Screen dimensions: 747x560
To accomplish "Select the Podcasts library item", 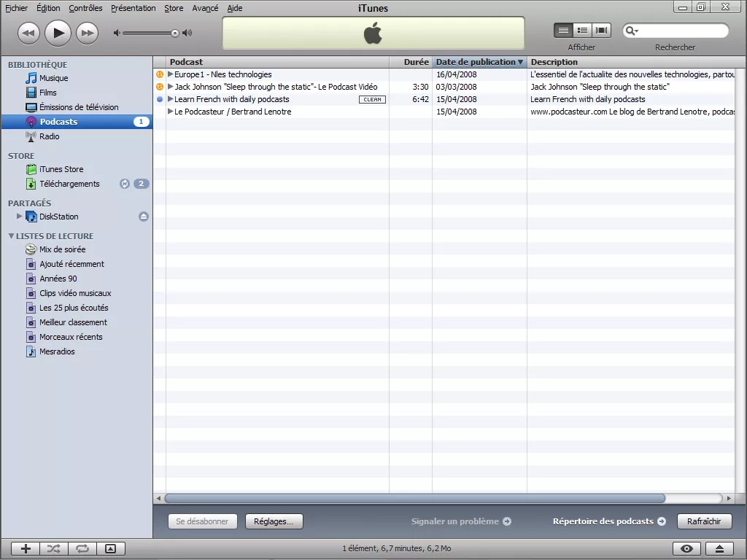I will pos(77,122).
